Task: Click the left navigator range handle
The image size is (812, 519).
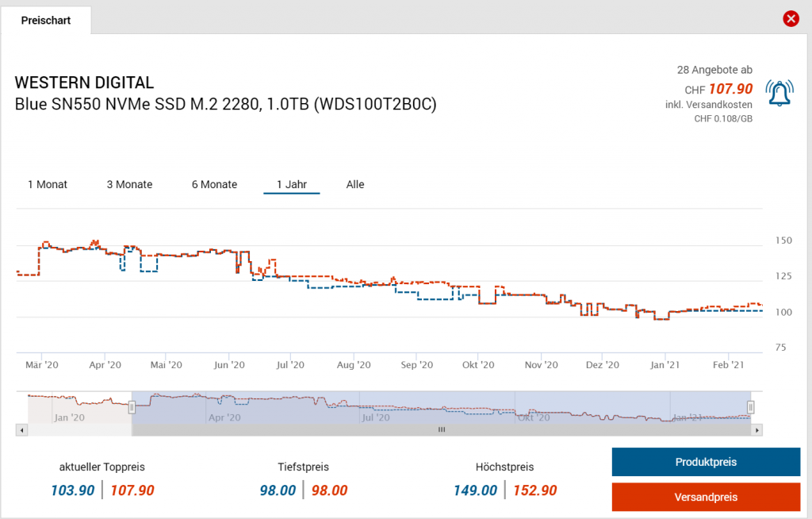Action: tap(132, 407)
